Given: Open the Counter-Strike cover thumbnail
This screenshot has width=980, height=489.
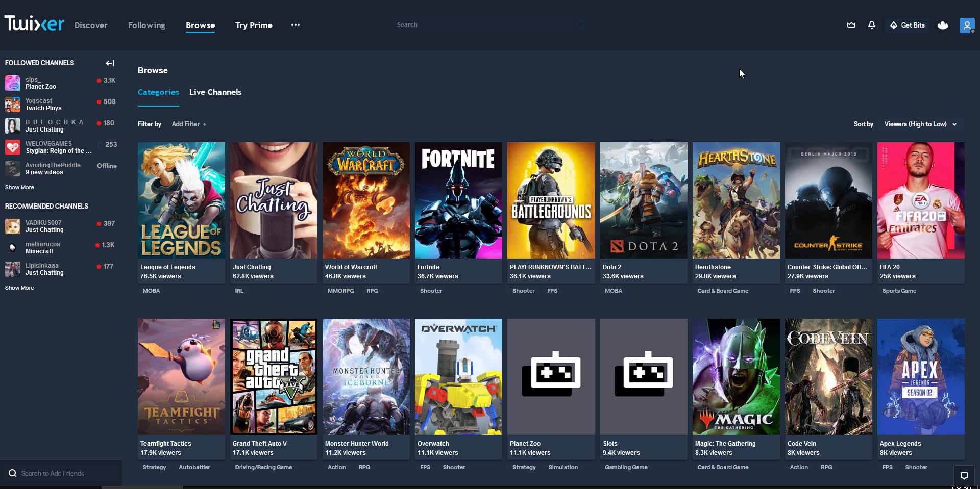Looking at the screenshot, I should point(828,200).
